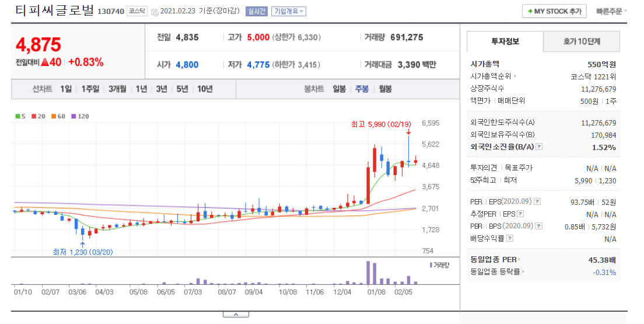Click the arrow beside 시가총액순위
This screenshot has width=644, height=324.
[515, 76]
